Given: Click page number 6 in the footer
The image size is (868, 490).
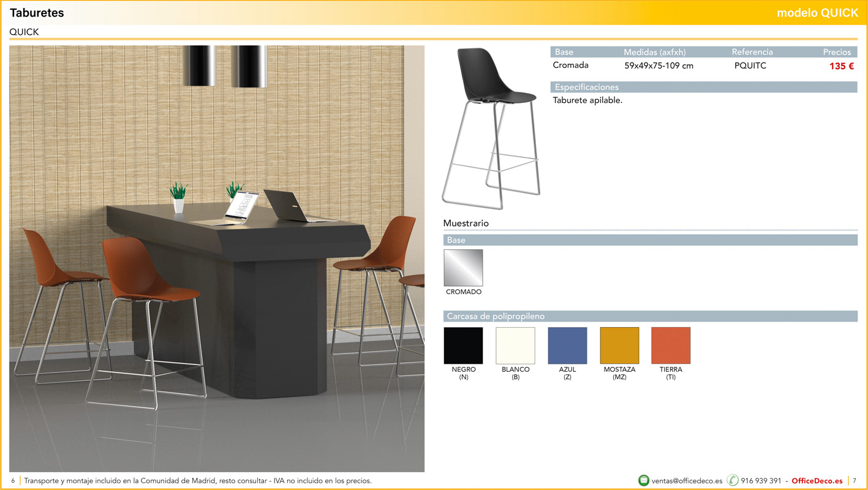Looking at the screenshot, I should [13, 481].
